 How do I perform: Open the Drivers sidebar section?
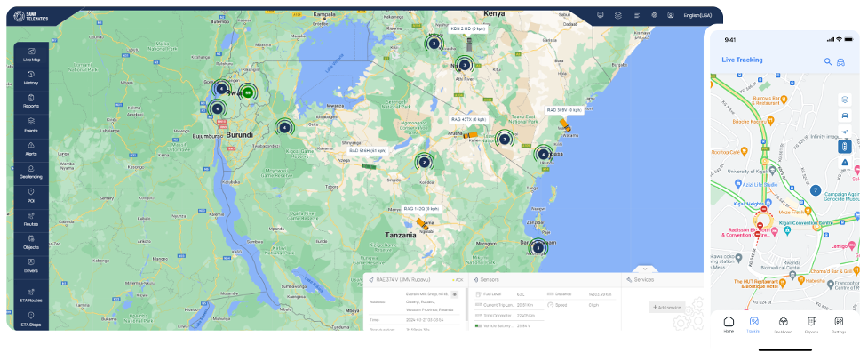coord(31,265)
